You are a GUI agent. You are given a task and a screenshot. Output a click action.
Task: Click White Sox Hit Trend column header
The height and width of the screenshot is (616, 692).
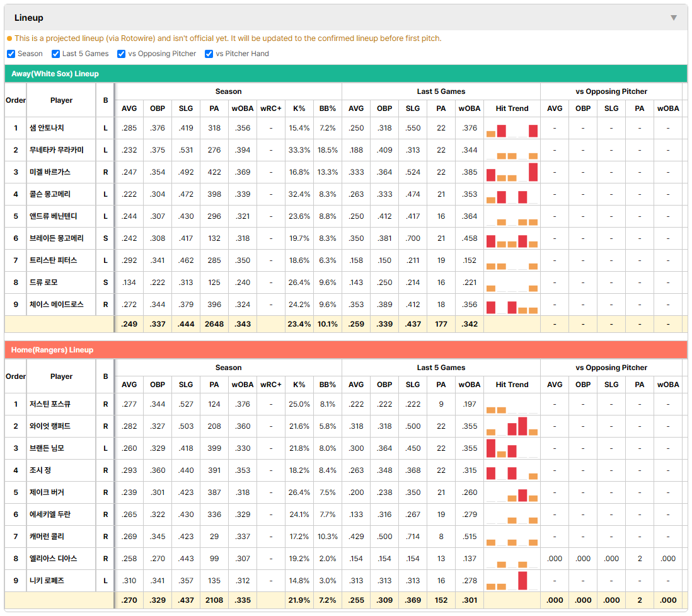[512, 108]
